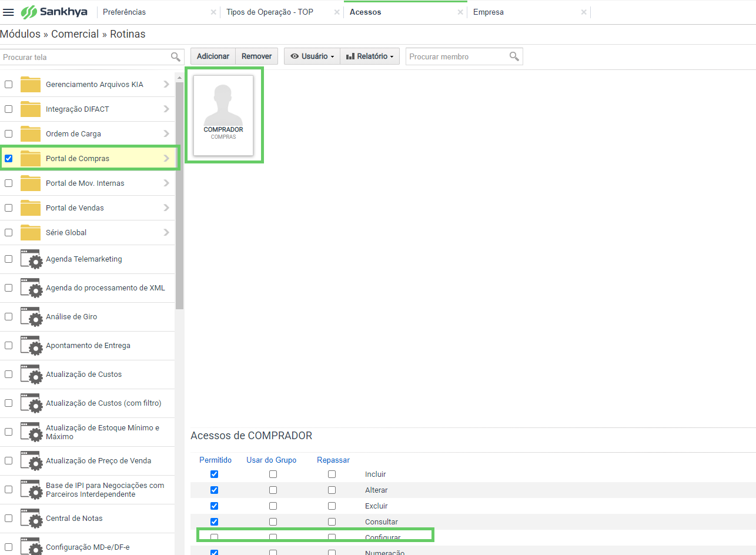Image resolution: width=756 pixels, height=555 pixels.
Task: Click the Central de Notas routine icon
Action: pos(31,519)
